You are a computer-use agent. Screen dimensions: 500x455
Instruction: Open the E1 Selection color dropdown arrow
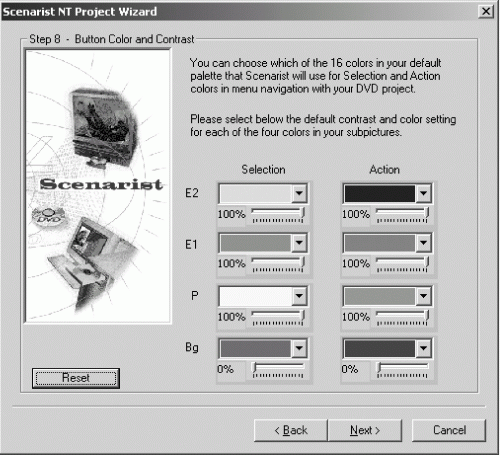299,243
